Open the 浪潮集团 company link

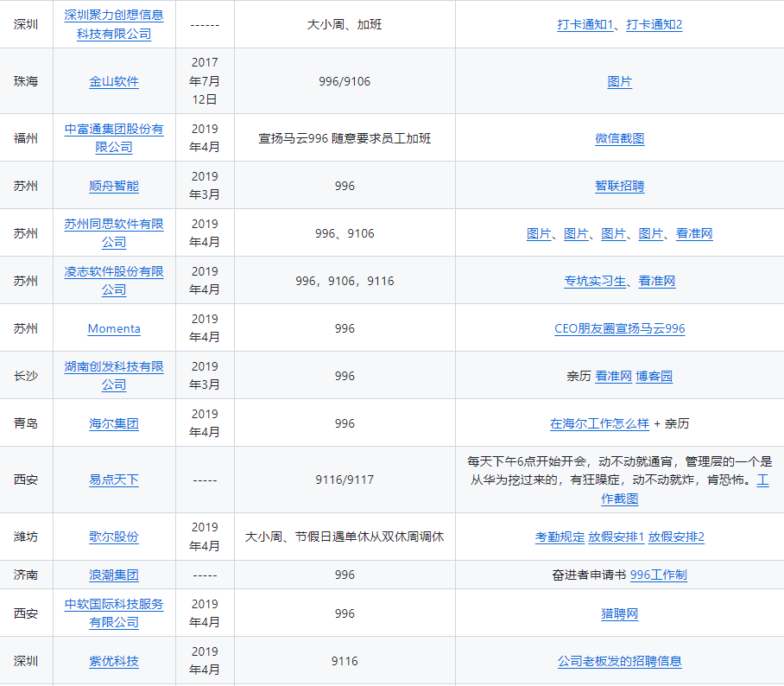tap(114, 575)
